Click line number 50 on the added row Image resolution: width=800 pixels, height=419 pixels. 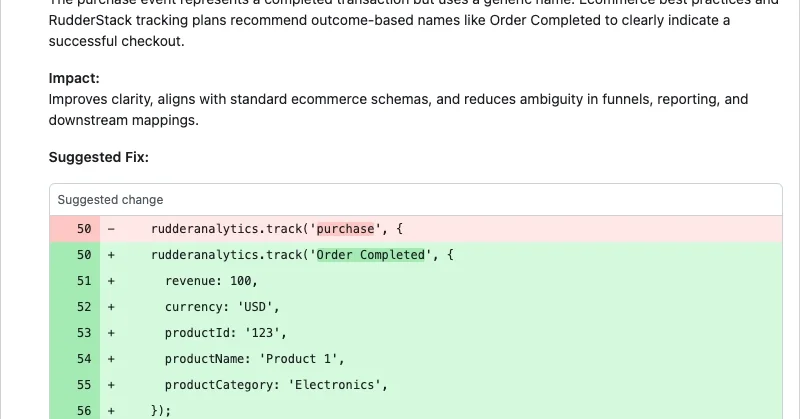click(84, 255)
